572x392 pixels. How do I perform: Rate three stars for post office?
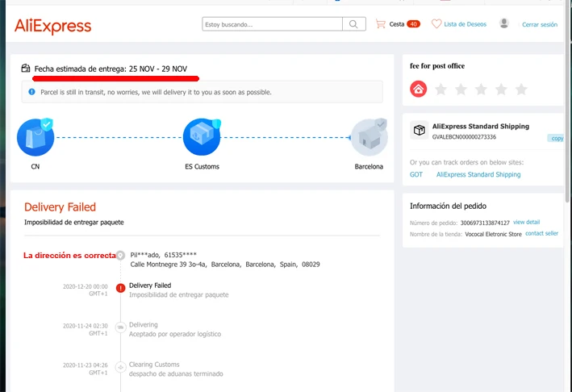(x=481, y=89)
